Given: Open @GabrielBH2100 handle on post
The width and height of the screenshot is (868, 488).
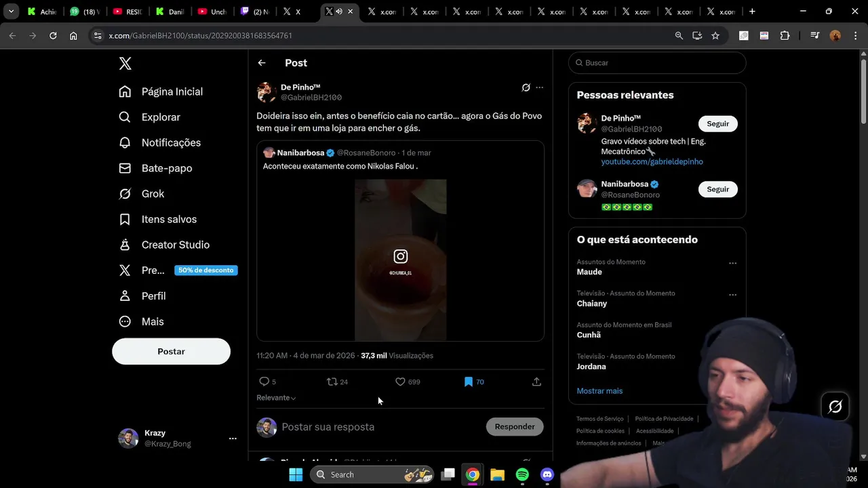Looking at the screenshot, I should pos(311,98).
